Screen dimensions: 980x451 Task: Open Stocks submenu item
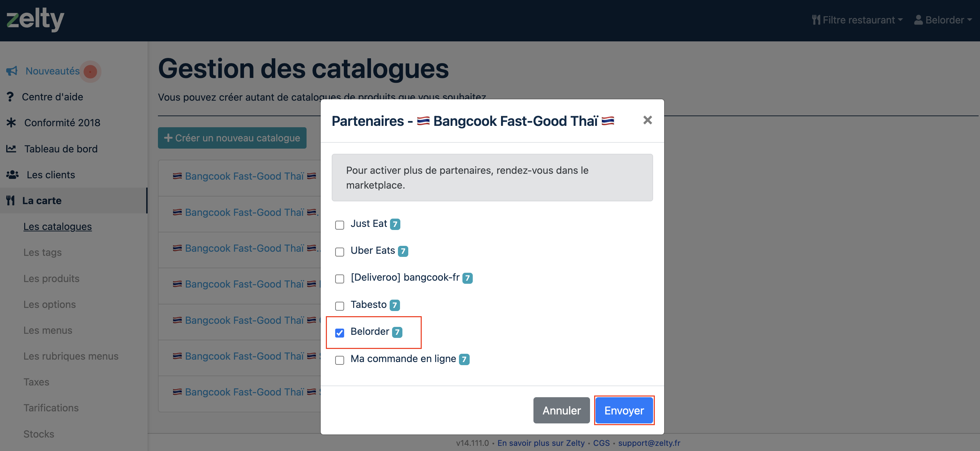coord(39,434)
